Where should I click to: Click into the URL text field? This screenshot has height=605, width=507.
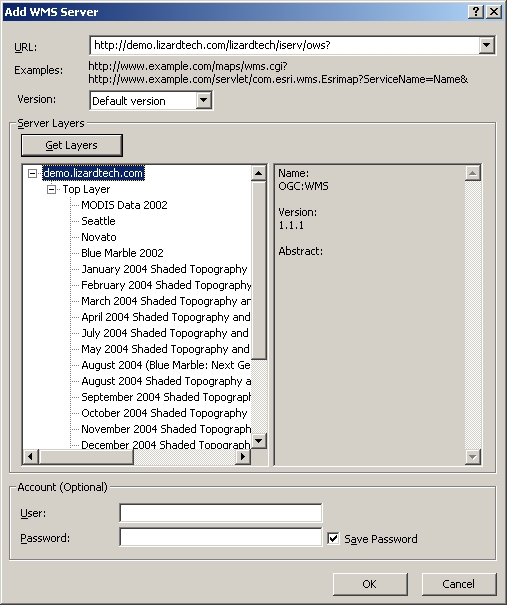click(x=285, y=46)
